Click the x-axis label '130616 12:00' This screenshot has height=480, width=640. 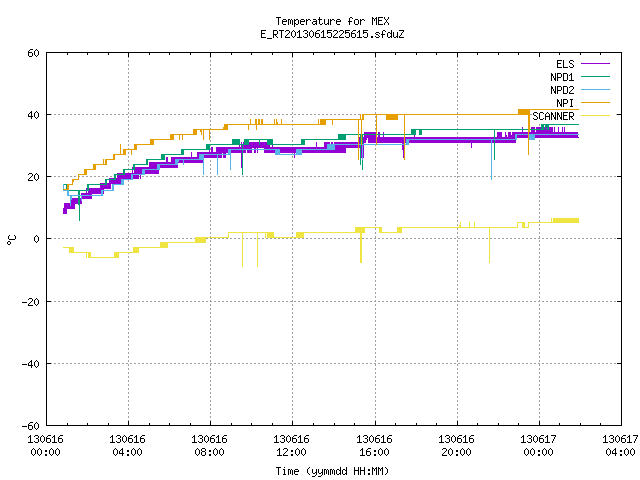(291, 446)
